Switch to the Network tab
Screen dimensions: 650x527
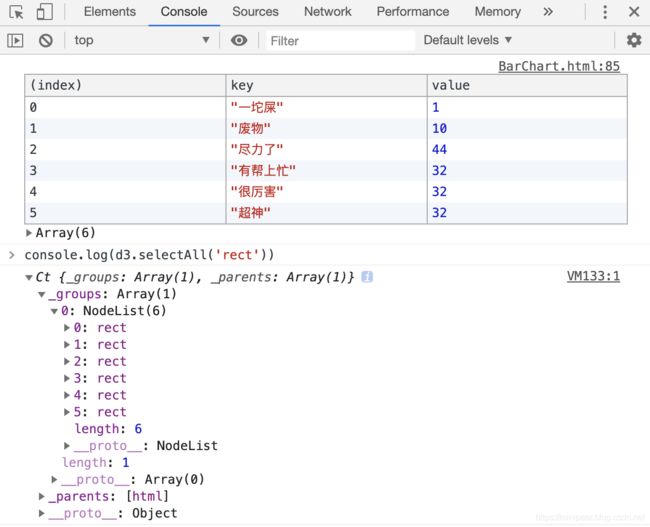click(327, 12)
